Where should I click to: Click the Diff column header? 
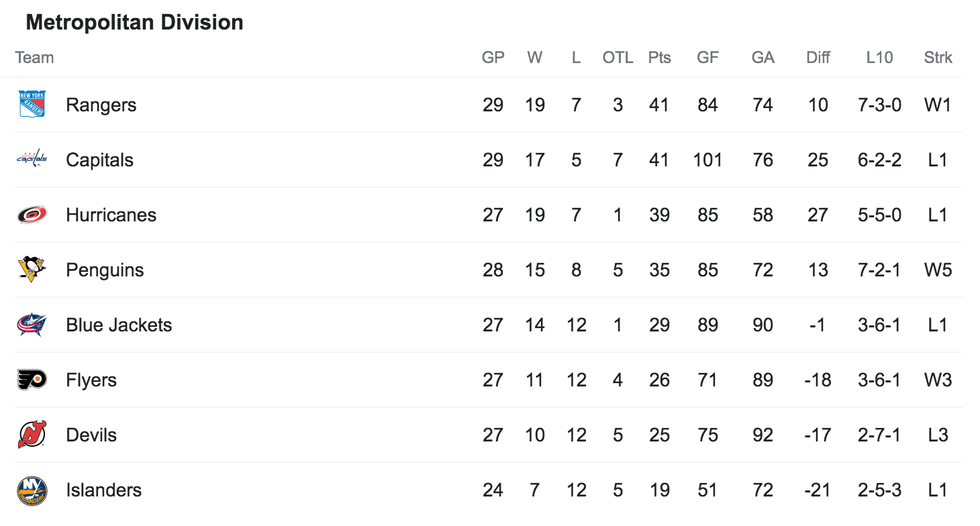click(818, 58)
